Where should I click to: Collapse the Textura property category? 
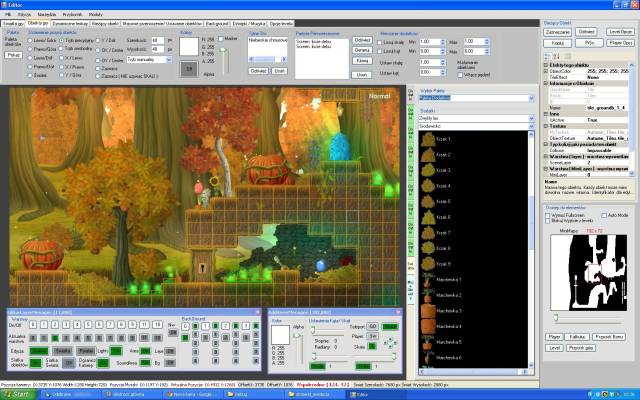coord(546,126)
